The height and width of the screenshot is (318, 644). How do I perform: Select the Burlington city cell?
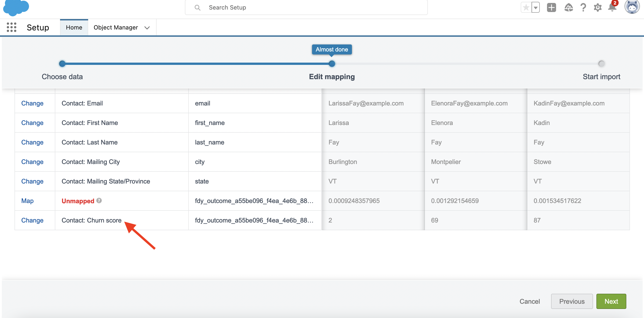pos(373,162)
